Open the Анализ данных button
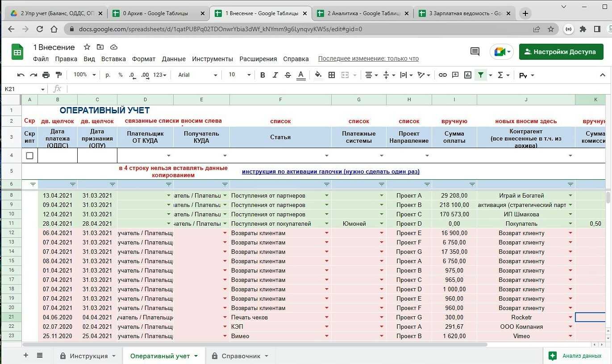Viewport: 612px width, 364px height. [575, 356]
